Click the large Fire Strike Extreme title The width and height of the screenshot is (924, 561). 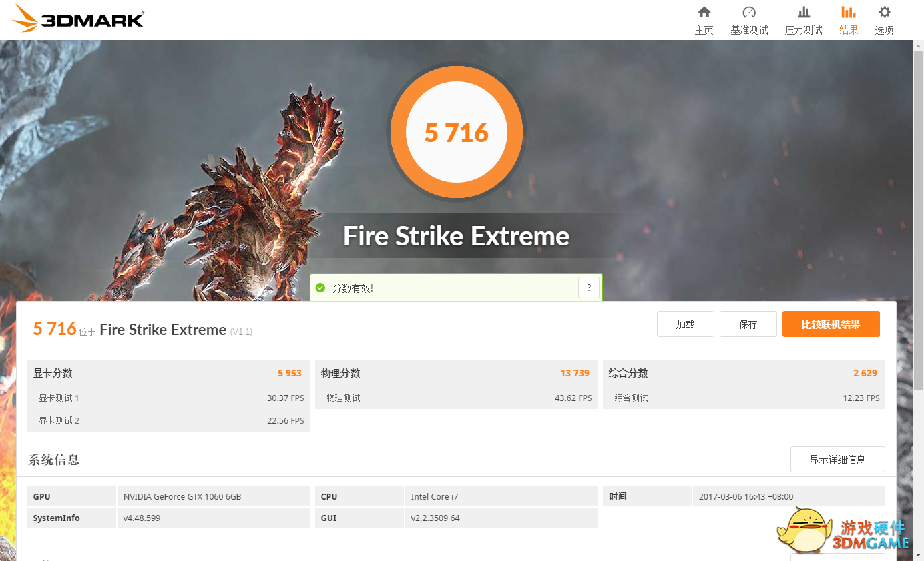pos(457,236)
